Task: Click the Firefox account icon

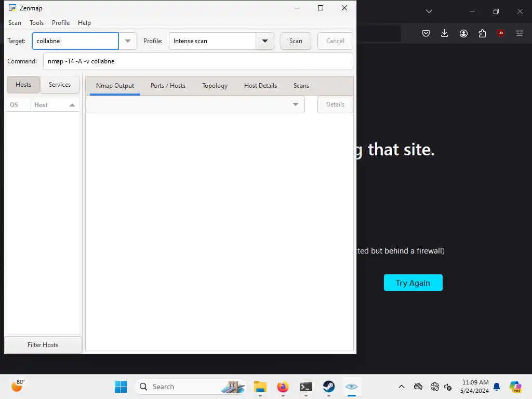Action: (x=463, y=33)
